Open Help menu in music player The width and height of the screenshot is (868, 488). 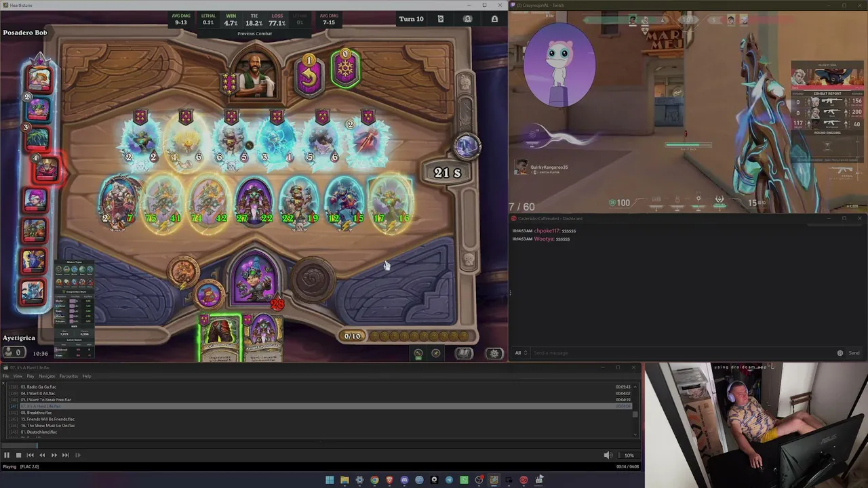pos(87,376)
